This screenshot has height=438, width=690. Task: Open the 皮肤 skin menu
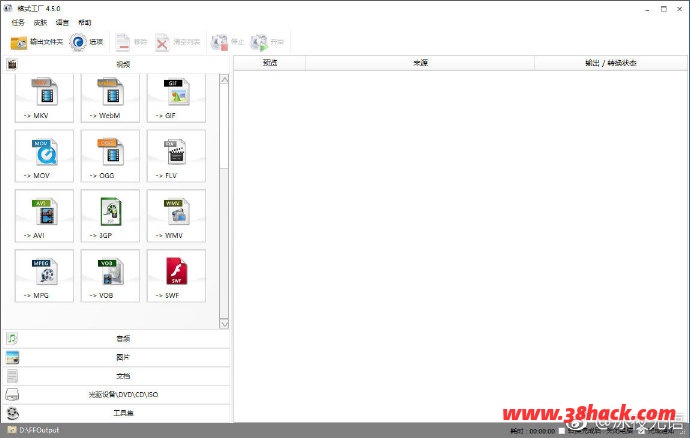point(40,22)
